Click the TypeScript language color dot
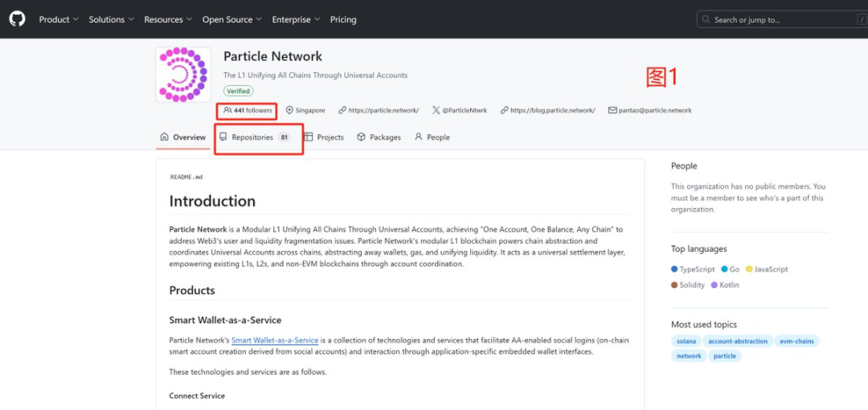The width and height of the screenshot is (868, 410). click(674, 269)
